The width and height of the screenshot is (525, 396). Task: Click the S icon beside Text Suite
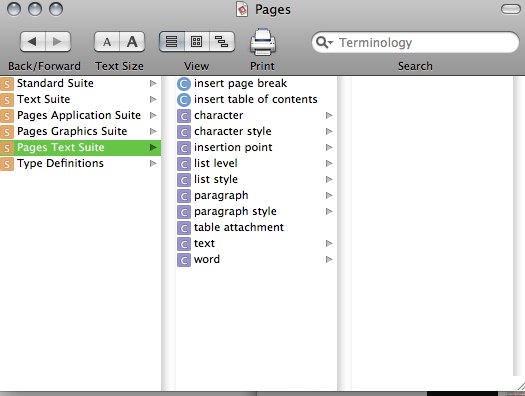[7, 100]
